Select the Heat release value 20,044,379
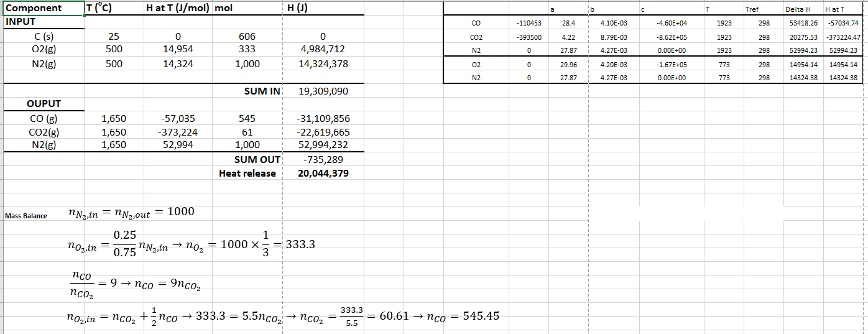Screen dimensions: 868x334 point(323,173)
